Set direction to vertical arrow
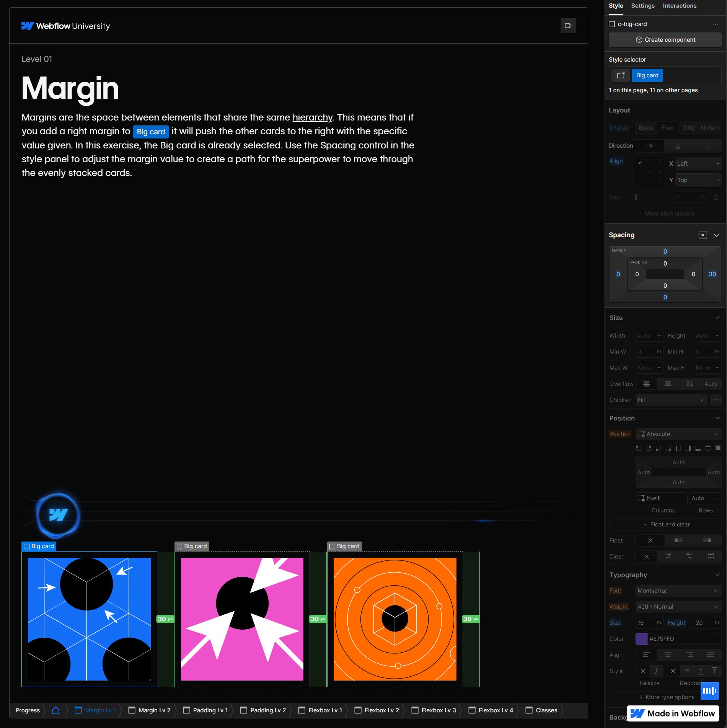 click(678, 146)
